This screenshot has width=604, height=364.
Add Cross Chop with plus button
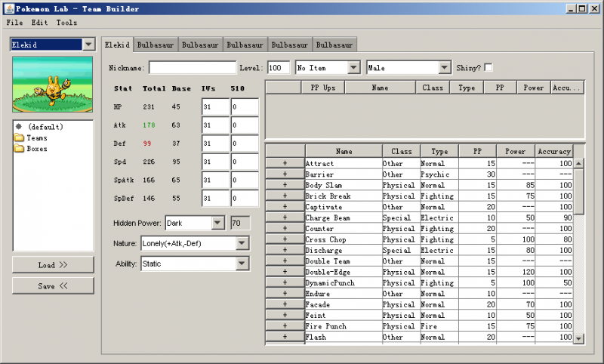285,239
